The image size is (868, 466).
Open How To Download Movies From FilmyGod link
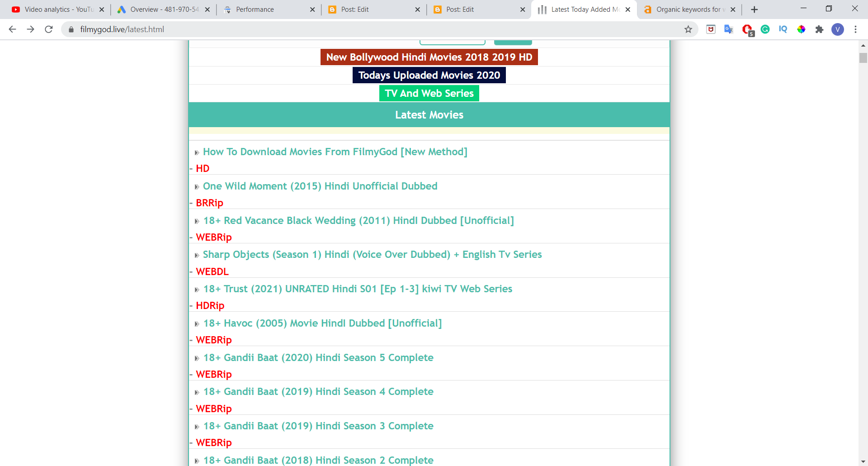tap(335, 152)
